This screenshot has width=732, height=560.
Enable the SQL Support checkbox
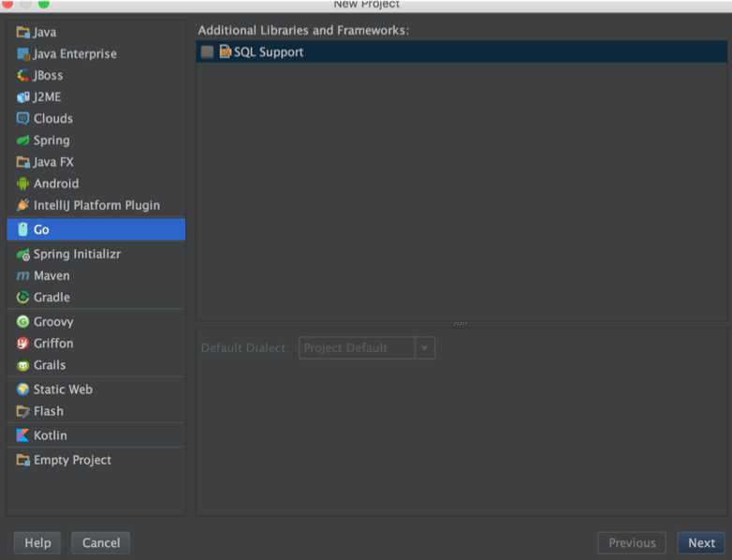(207, 52)
